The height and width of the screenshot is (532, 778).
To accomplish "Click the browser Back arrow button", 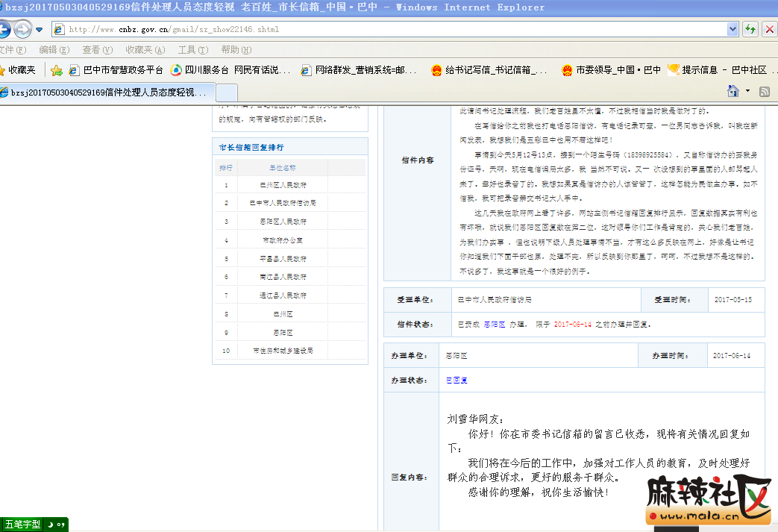I will [3, 30].
